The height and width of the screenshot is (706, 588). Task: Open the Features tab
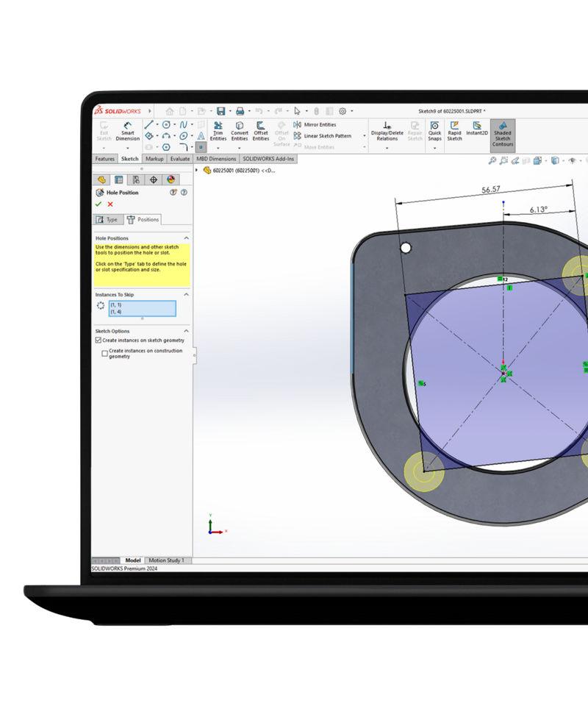105,159
